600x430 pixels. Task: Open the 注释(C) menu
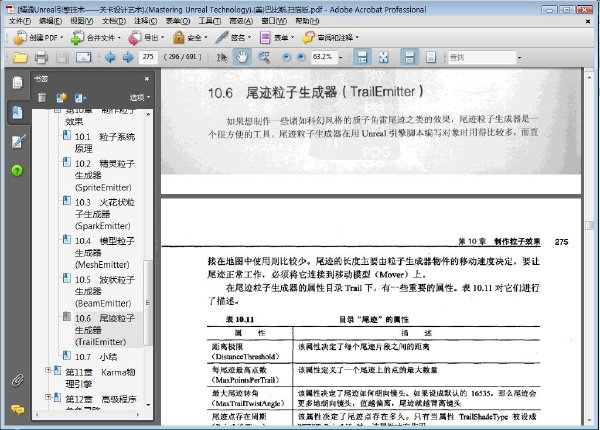(145, 21)
